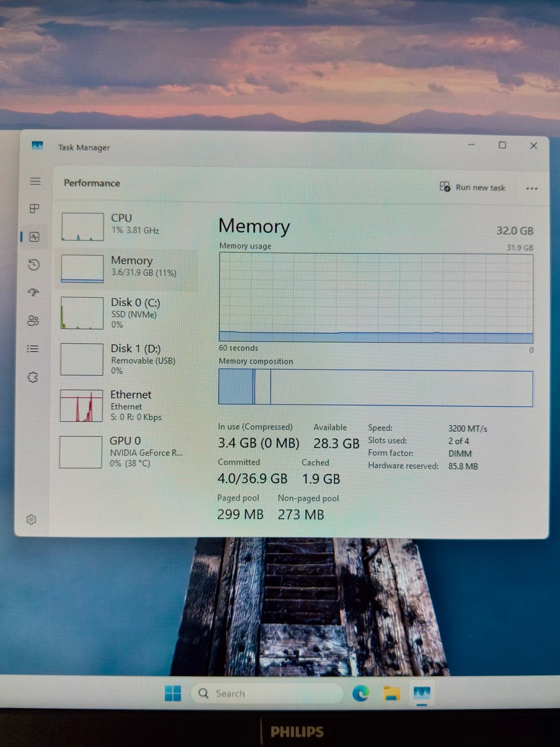The height and width of the screenshot is (747, 560).
Task: Open the hamburger navigation menu
Action: pyautogui.click(x=35, y=181)
